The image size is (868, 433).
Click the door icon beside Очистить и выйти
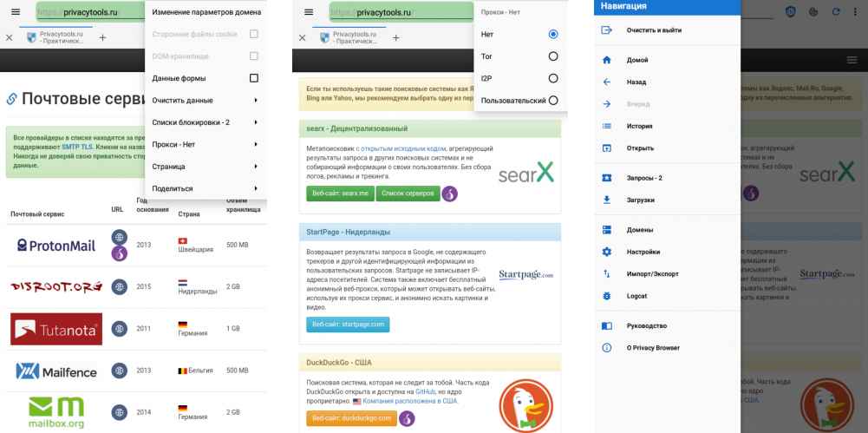[x=607, y=30]
